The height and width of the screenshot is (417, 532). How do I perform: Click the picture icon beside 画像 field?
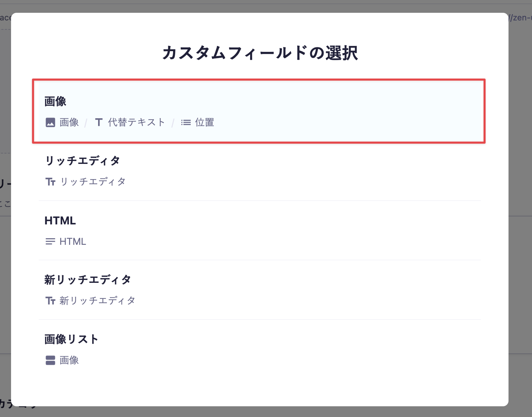tap(50, 122)
